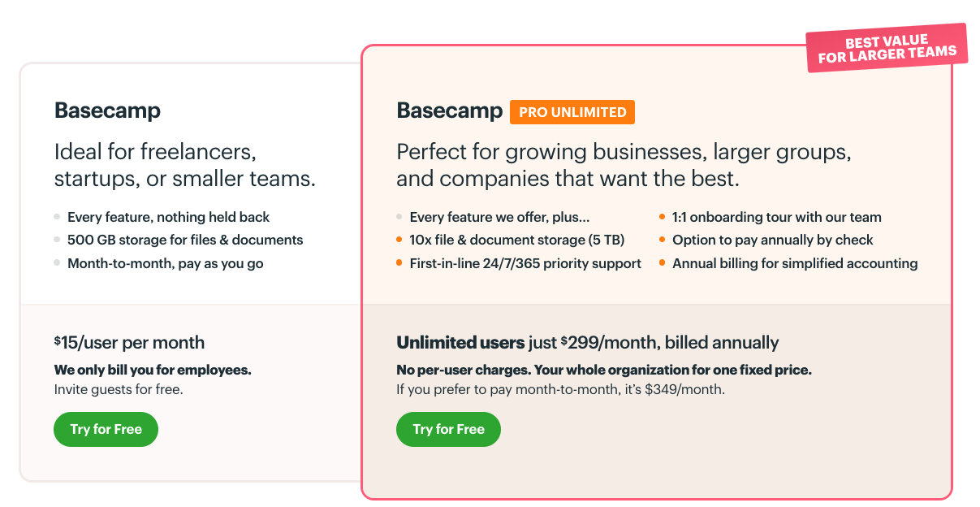980x507 pixels.
Task: Click We only bill you for employees text
Action: [153, 370]
